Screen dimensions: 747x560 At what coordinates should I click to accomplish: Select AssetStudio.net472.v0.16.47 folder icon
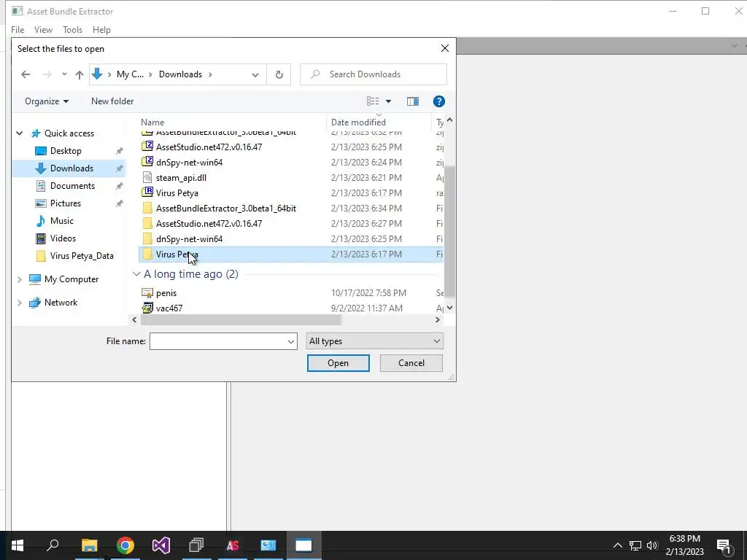coord(147,223)
